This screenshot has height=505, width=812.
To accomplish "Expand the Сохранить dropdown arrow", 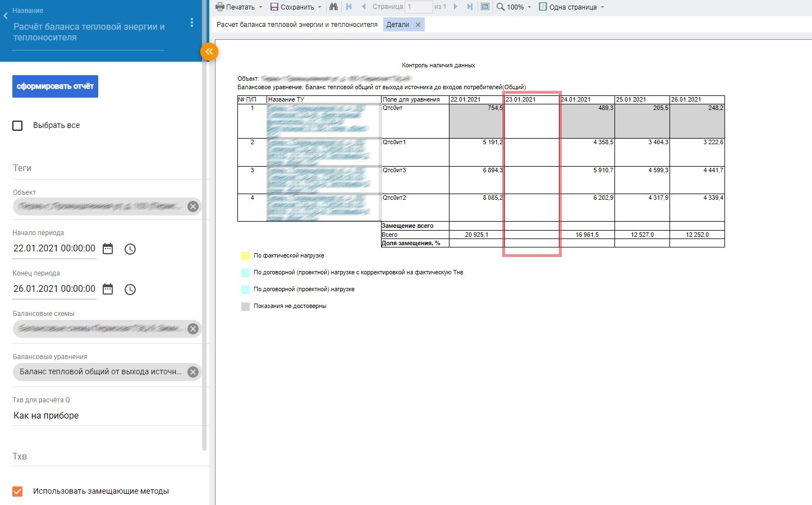I will point(320,7).
